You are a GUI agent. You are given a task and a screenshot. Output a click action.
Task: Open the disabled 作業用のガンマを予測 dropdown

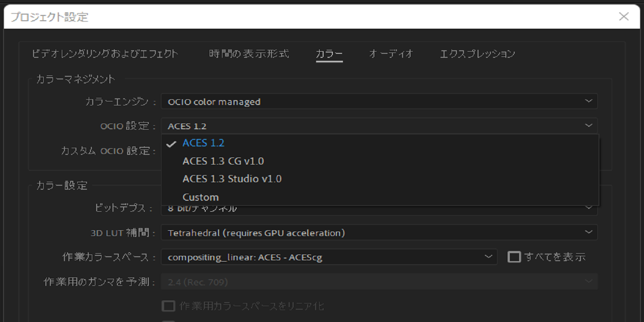coord(380,281)
